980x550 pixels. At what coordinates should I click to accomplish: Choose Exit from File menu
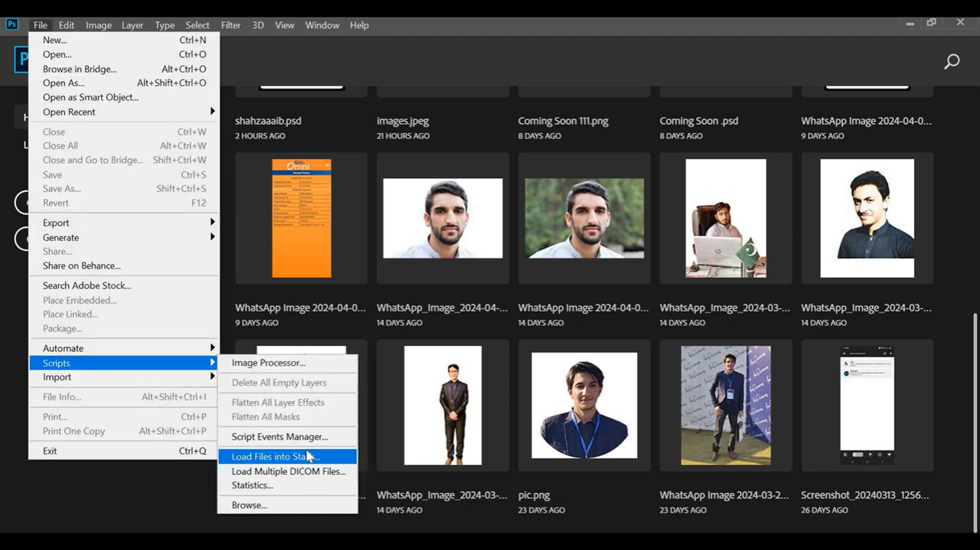pyautogui.click(x=124, y=451)
